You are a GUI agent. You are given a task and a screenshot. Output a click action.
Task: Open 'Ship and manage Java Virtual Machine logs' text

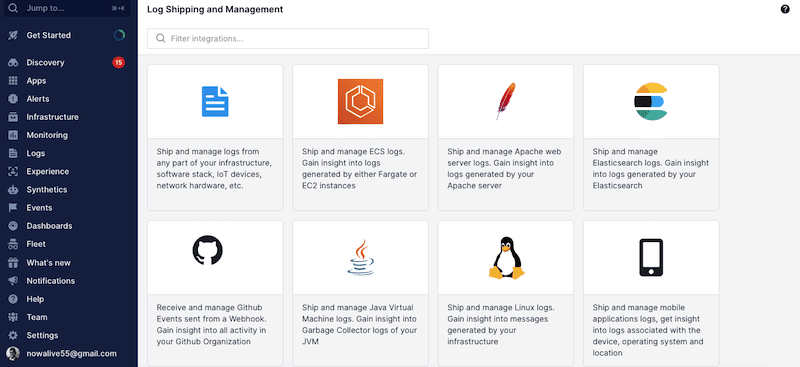click(x=359, y=325)
